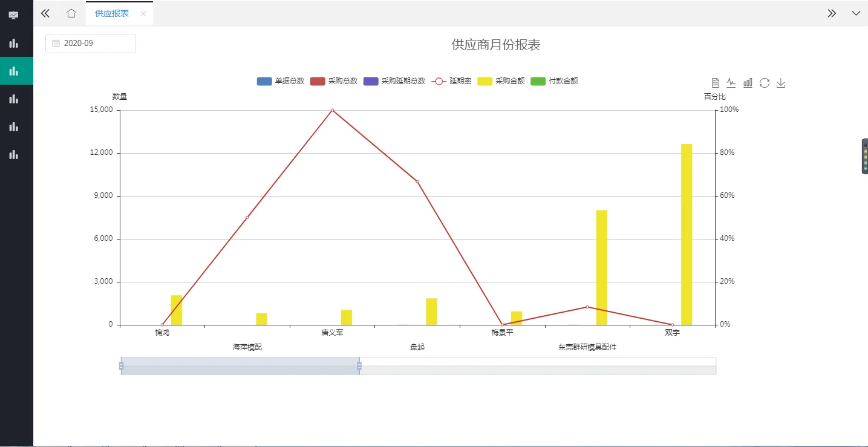Viewport: 868px width, 447px height.
Task: Click the restore chart icon
Action: point(765,83)
